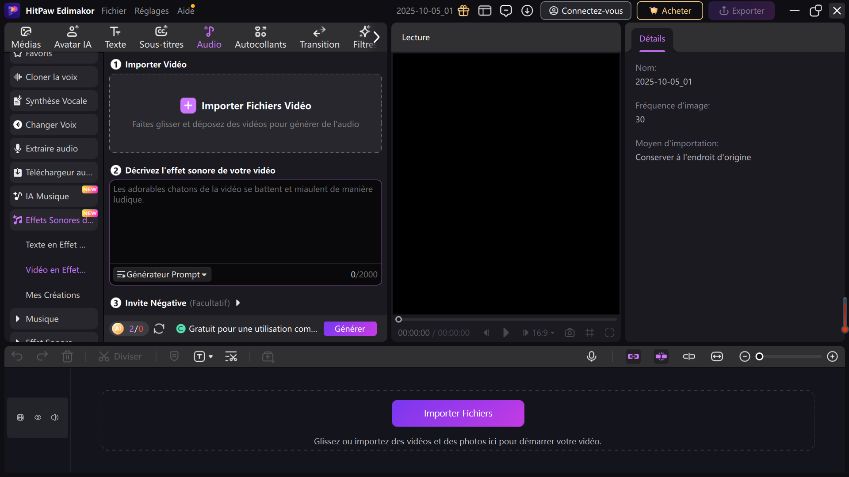Click the download icon in title bar
The height and width of the screenshot is (477, 849).
[x=527, y=11]
